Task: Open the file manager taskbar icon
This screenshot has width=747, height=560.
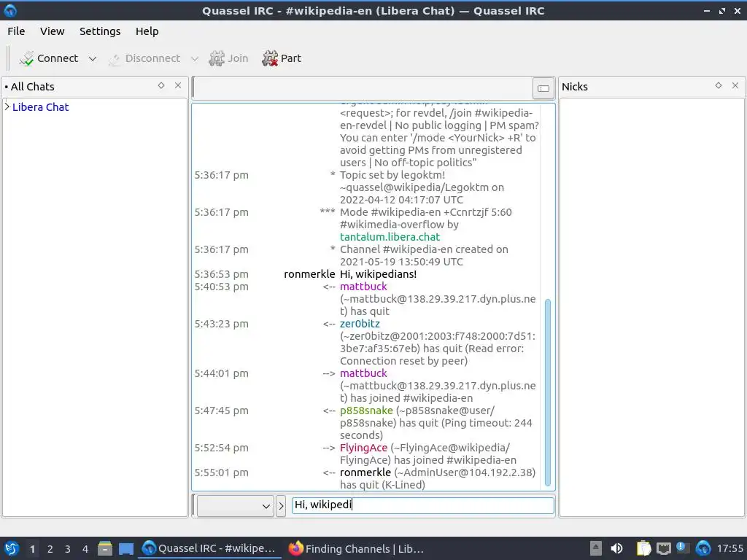Action: [105, 548]
